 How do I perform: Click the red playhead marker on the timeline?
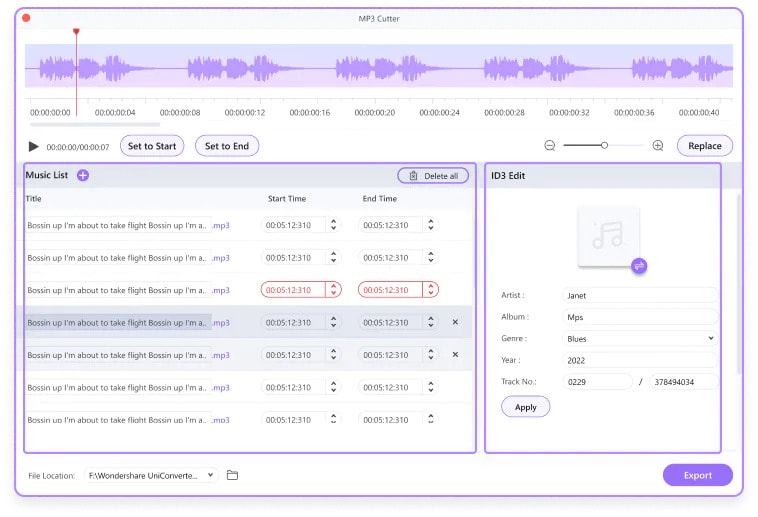(76, 32)
